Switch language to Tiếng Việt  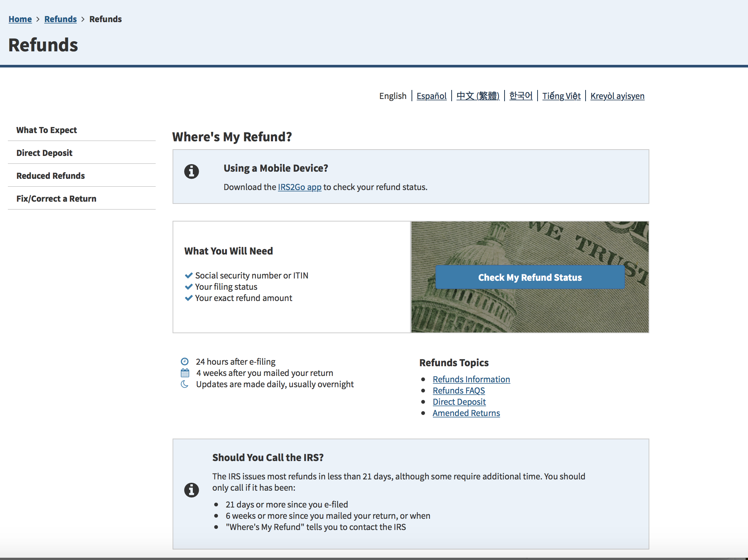[x=561, y=96]
